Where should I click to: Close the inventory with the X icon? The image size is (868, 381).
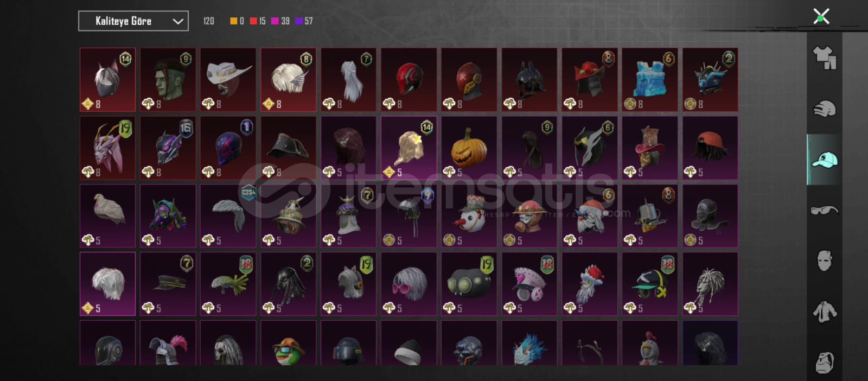(x=821, y=16)
